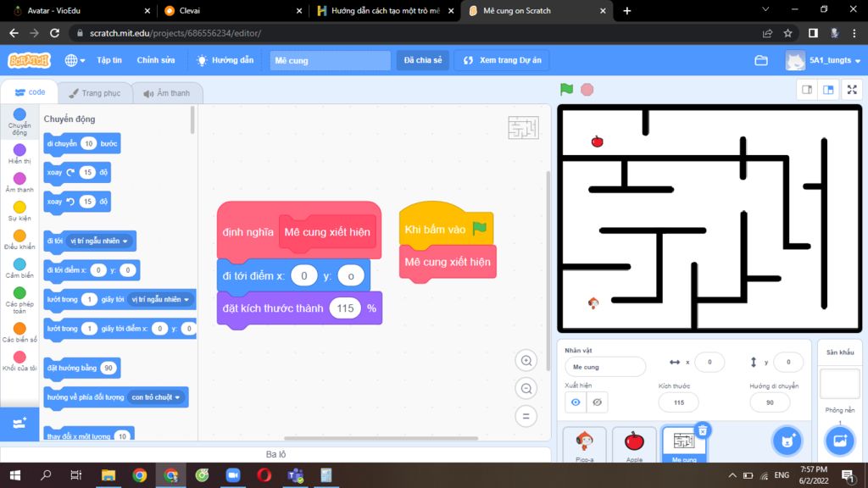
Task: Show the sprite with the eye icon
Action: [x=576, y=402]
